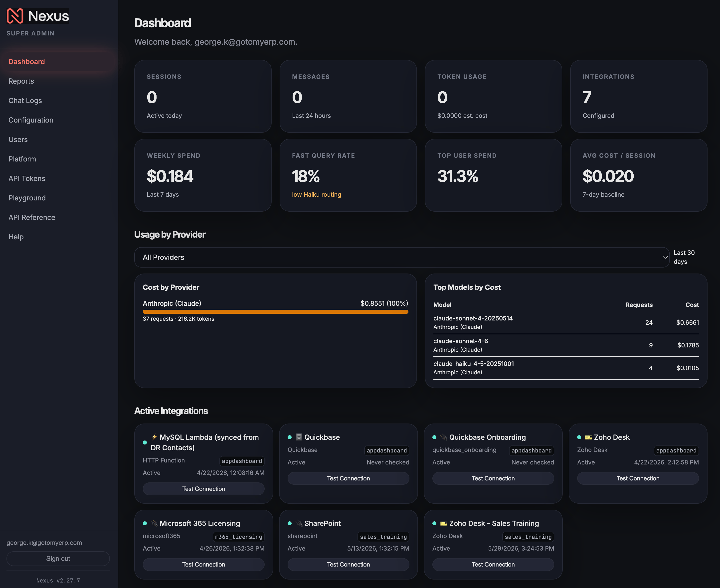The height and width of the screenshot is (588, 720).
Task: Click the Nexus v2.27.7 version label
Action: click(58, 580)
